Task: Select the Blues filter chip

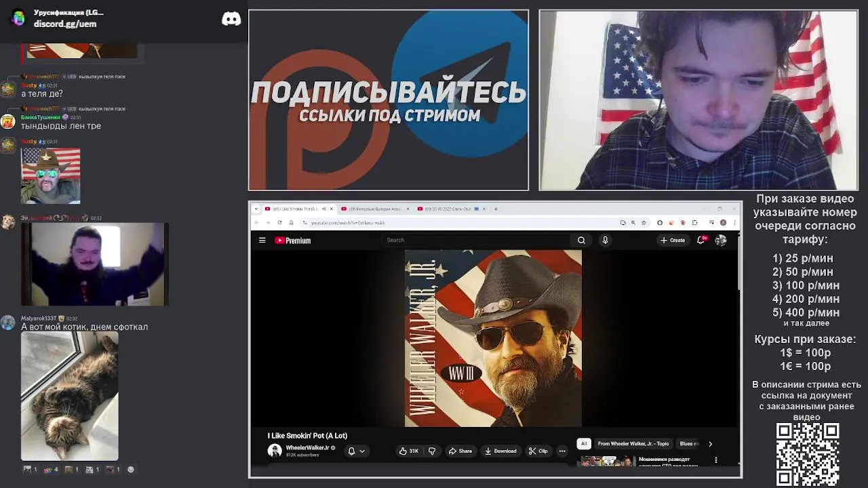Action: tap(688, 444)
